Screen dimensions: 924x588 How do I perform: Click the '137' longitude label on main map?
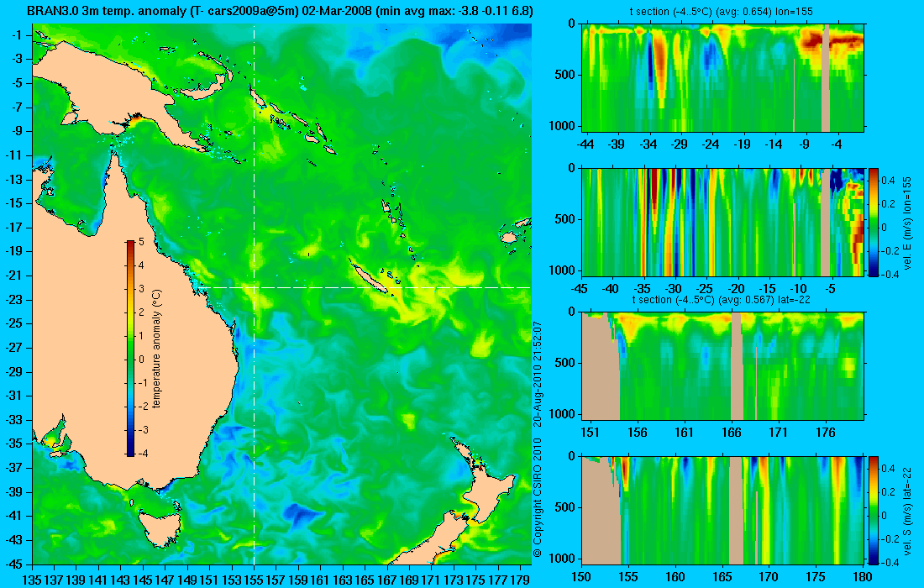pyautogui.click(x=54, y=580)
